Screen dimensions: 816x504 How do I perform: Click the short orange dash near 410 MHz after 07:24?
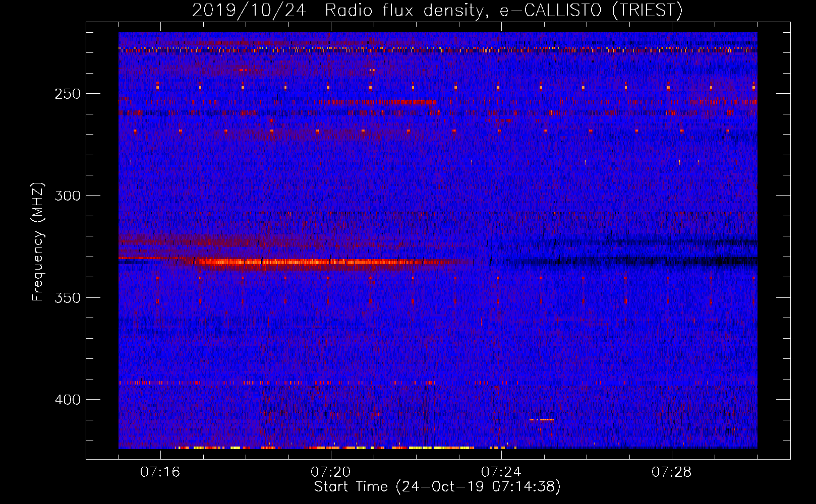(542, 419)
